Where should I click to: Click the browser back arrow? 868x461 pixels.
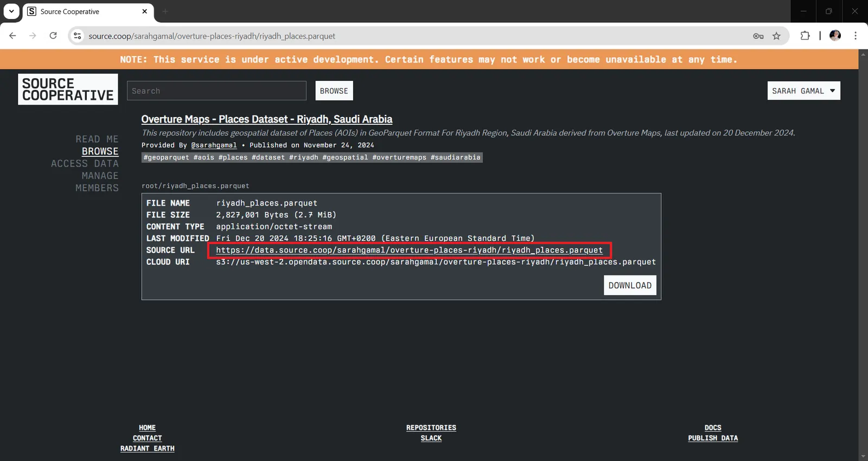tap(12, 36)
